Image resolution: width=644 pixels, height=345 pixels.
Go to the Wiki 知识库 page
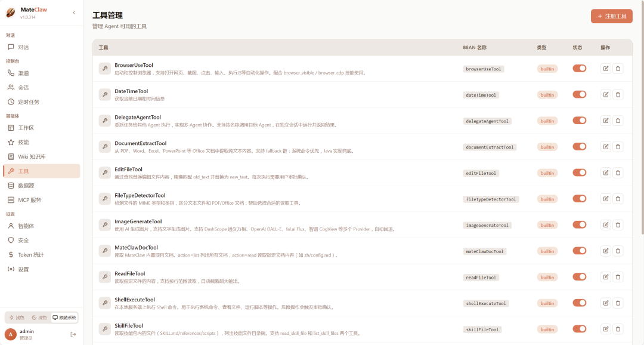tap(32, 156)
